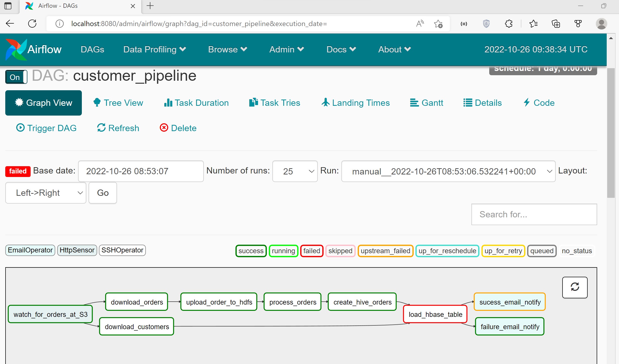Click the Search for... input field
Screen dimensions: 619x364
(534, 214)
